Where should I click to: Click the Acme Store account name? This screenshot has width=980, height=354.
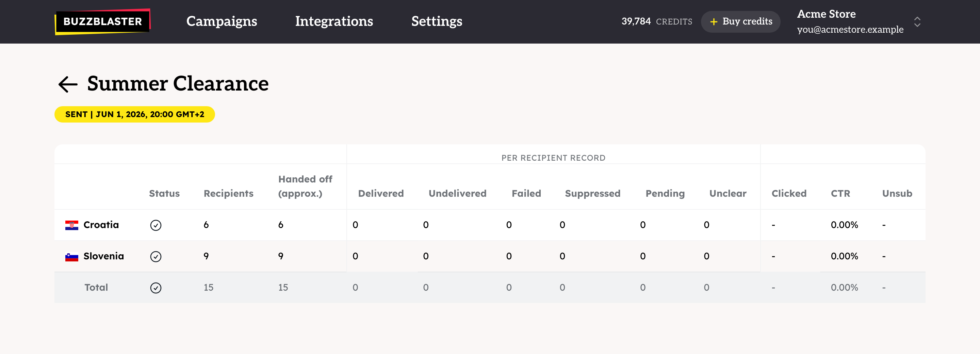click(x=826, y=14)
